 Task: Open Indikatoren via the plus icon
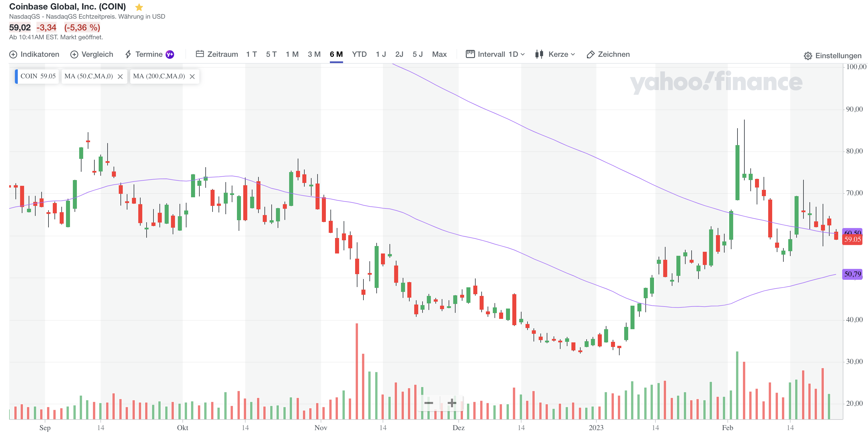[x=13, y=54]
